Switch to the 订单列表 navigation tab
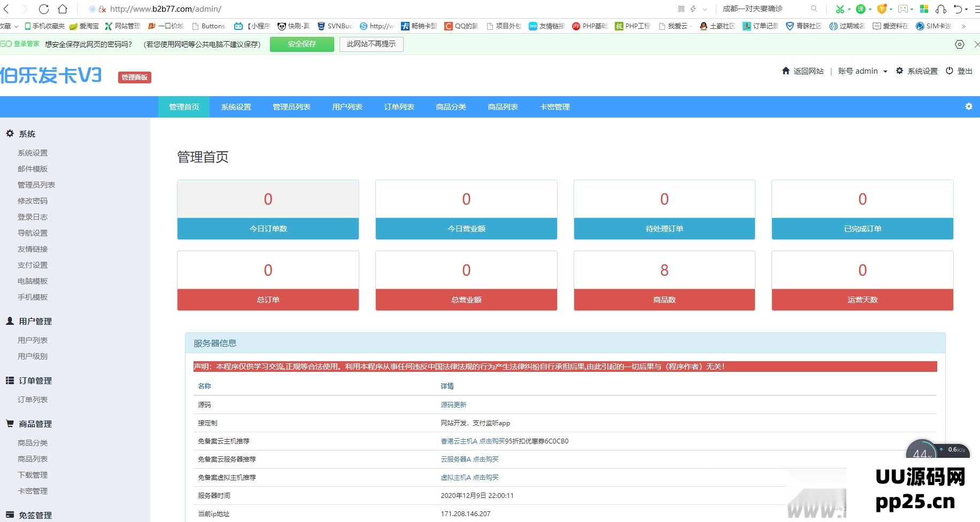 pos(398,106)
